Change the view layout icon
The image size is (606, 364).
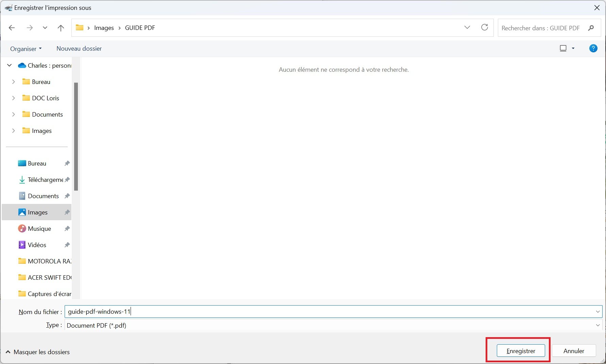[563, 48]
